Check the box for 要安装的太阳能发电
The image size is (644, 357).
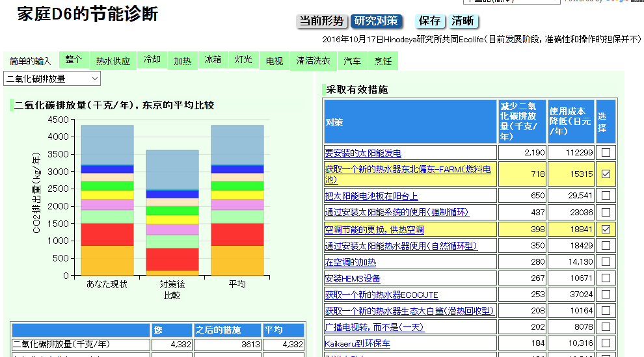tap(606, 153)
